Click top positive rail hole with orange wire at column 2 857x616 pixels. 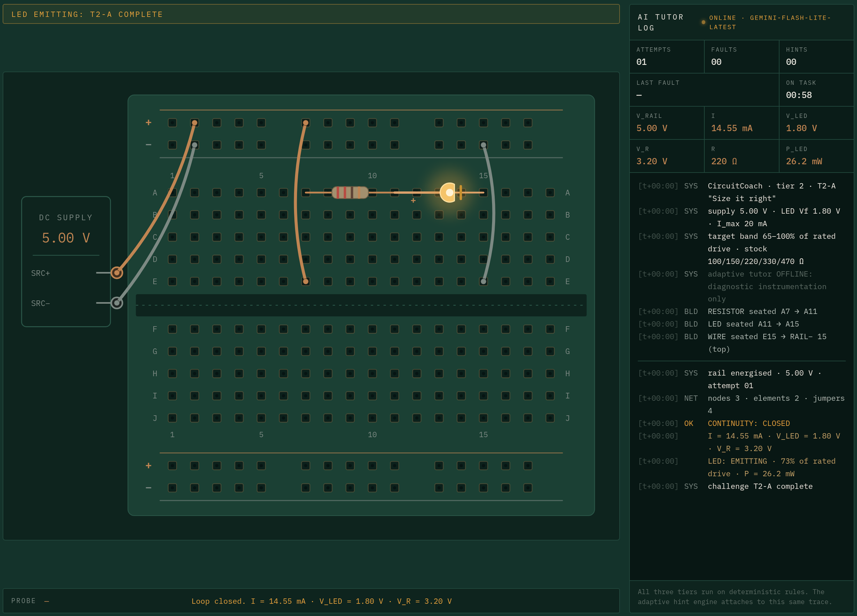point(194,123)
